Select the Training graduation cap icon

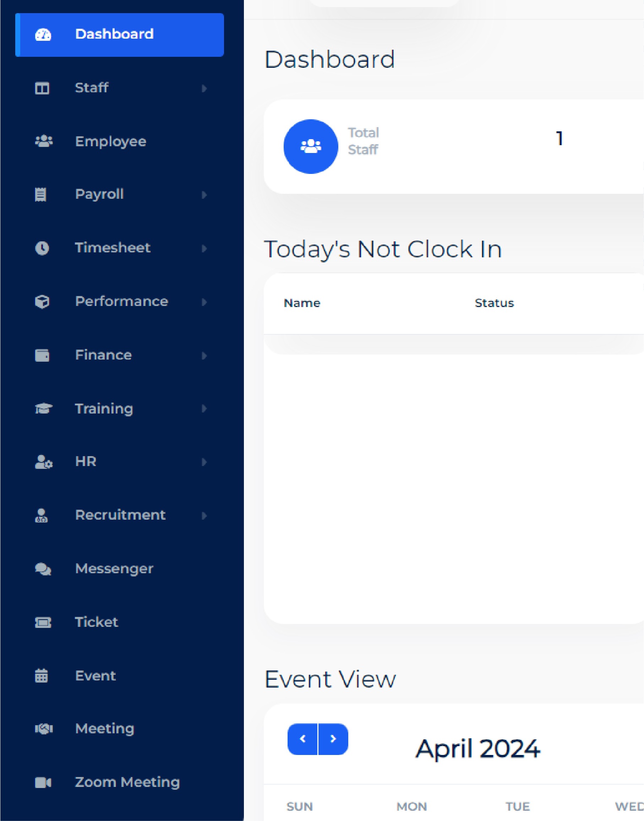click(x=42, y=408)
